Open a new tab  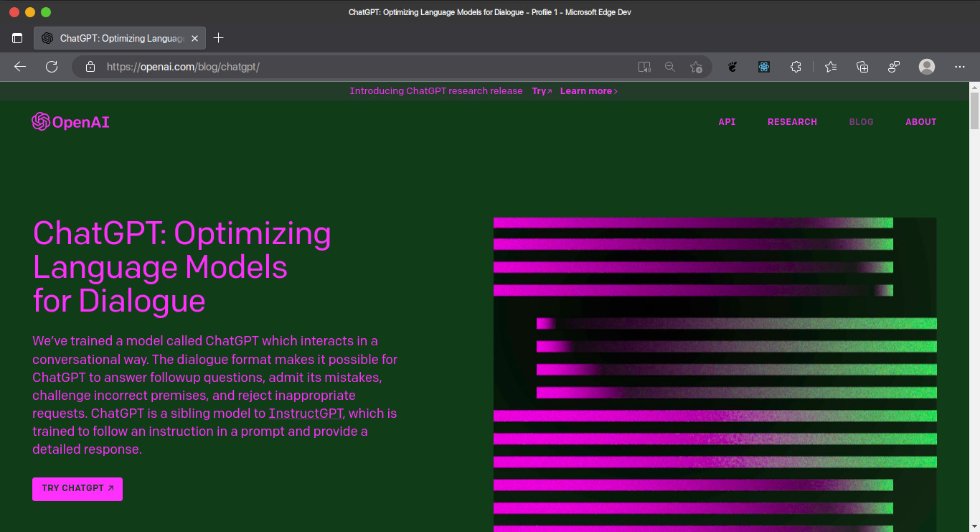(219, 38)
